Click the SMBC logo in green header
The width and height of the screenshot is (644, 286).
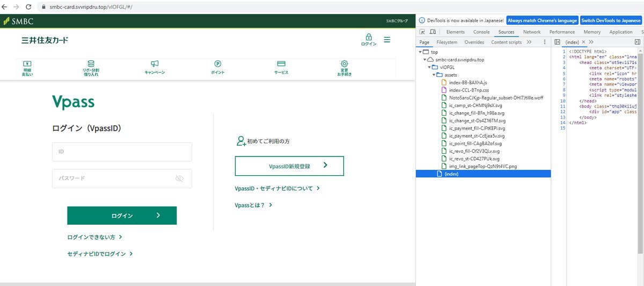pyautogui.click(x=19, y=21)
